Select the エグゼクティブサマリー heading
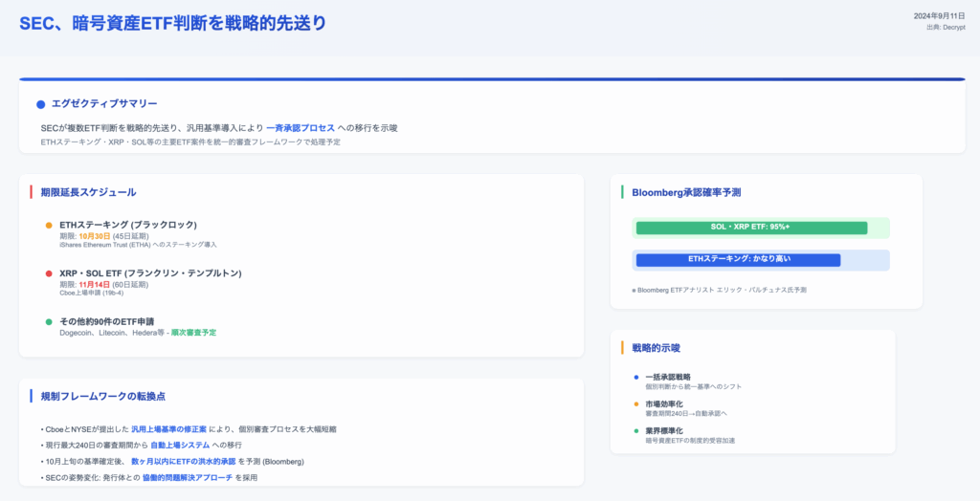 click(104, 103)
